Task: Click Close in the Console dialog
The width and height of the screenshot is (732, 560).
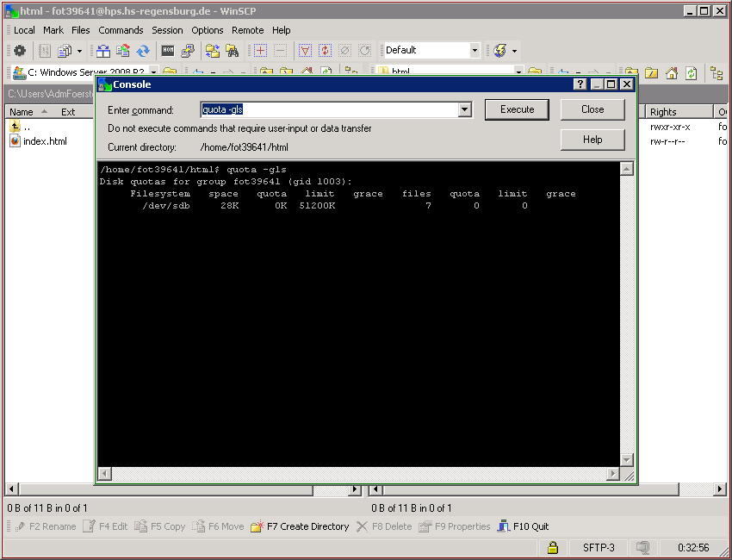Action: tap(592, 109)
